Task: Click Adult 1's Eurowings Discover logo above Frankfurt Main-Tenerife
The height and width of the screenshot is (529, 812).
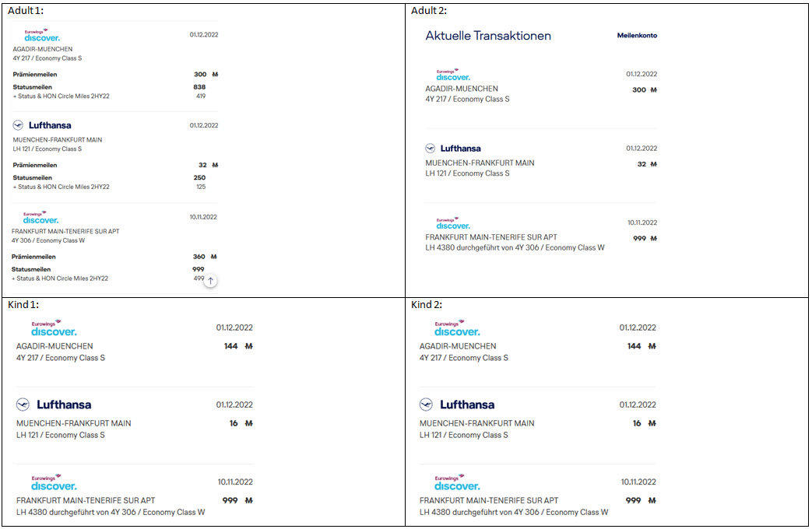Action: pos(40,218)
